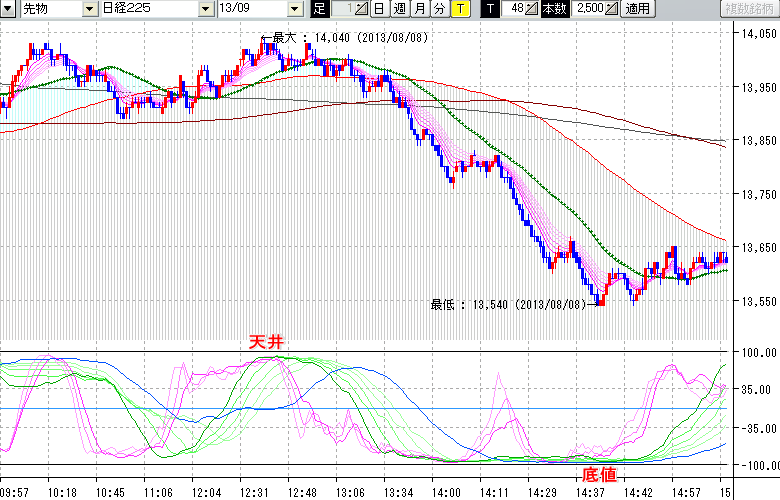Expand the 日経225 symbol dropdown
The image size is (780, 500).
pyautogui.click(x=206, y=9)
